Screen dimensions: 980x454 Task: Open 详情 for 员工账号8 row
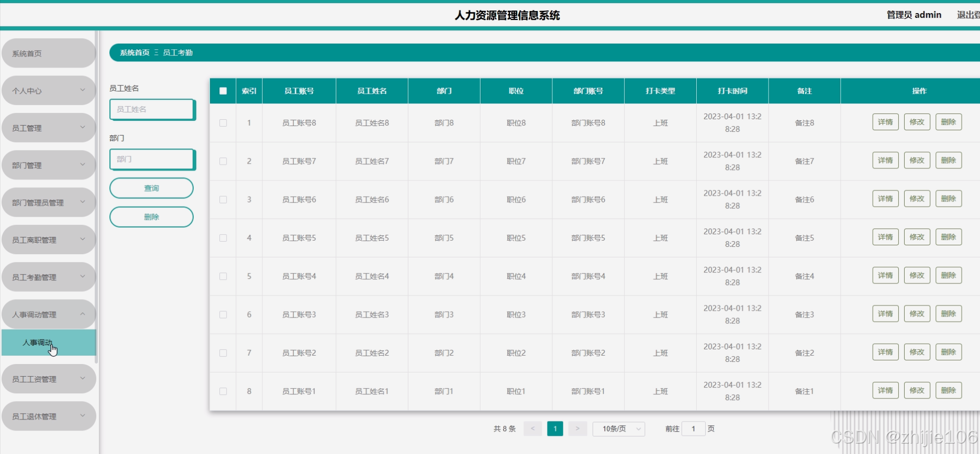point(885,122)
